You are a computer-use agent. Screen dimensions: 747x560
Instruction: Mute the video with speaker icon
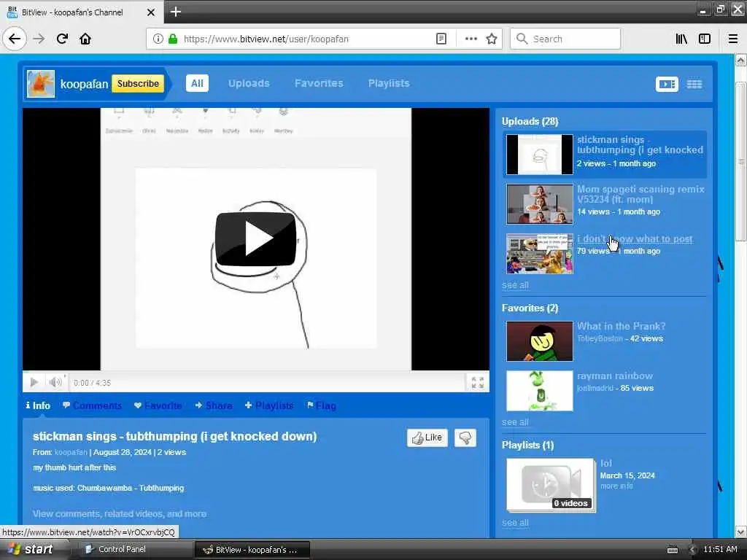click(55, 382)
